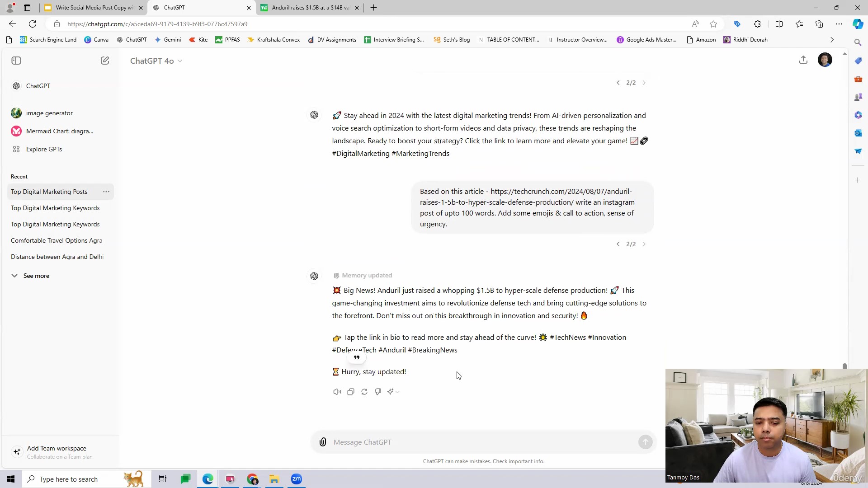Image resolution: width=868 pixels, height=488 pixels.
Task: Open Google Ads Master bookmark
Action: coord(646,40)
